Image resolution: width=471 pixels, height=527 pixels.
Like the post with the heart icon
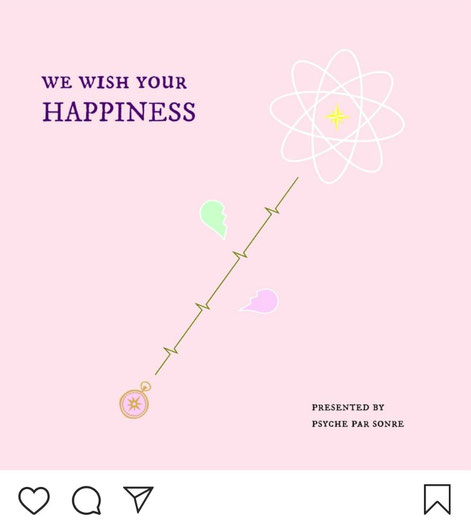click(x=34, y=500)
